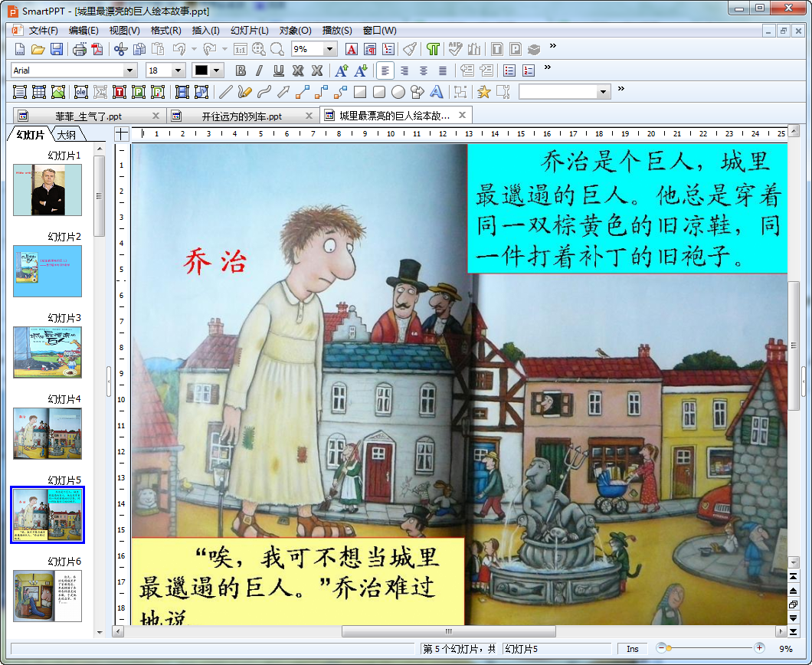
Task: Align text right
Action: click(x=404, y=70)
